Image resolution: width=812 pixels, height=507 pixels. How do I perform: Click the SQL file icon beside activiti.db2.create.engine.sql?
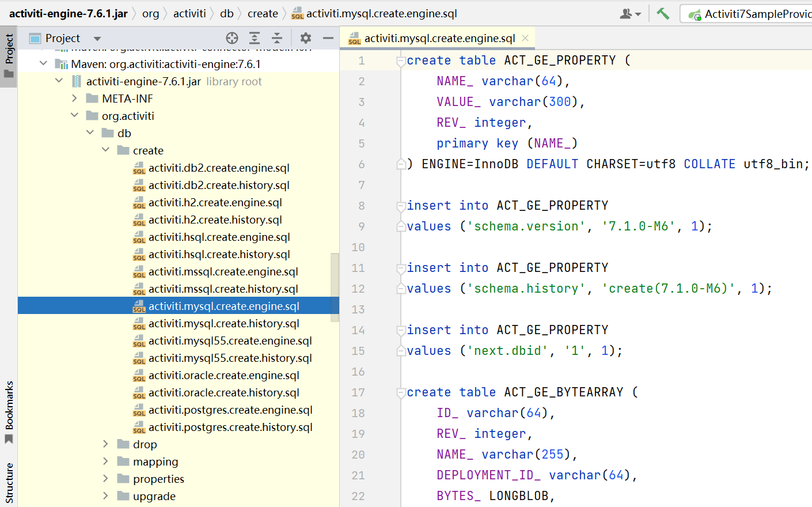point(139,168)
